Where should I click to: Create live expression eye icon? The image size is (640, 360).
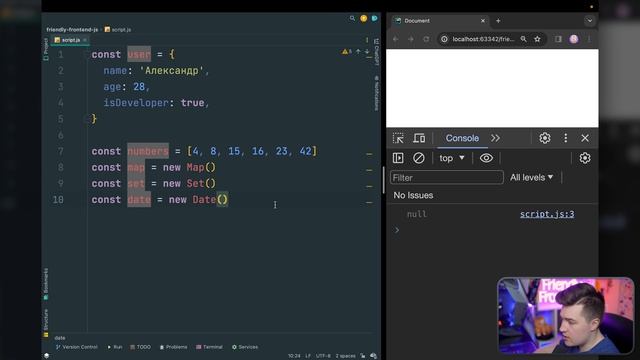pos(486,158)
